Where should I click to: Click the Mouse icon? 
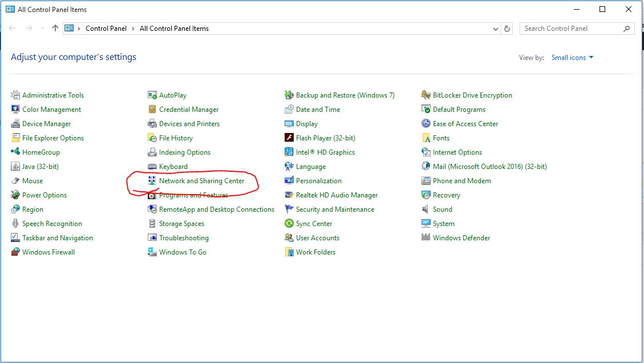(15, 181)
